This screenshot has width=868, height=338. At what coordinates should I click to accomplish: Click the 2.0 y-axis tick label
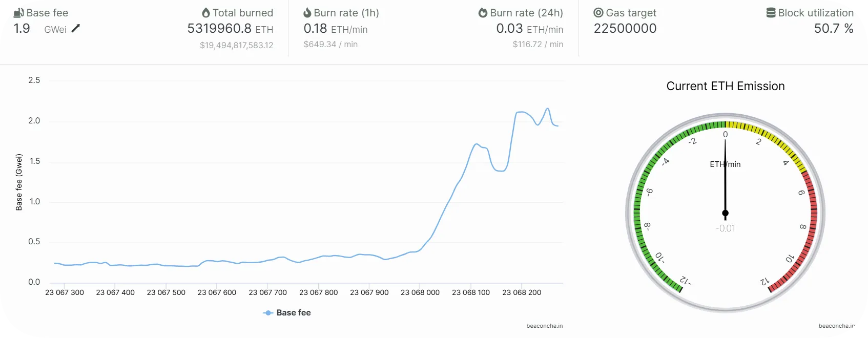coord(34,121)
